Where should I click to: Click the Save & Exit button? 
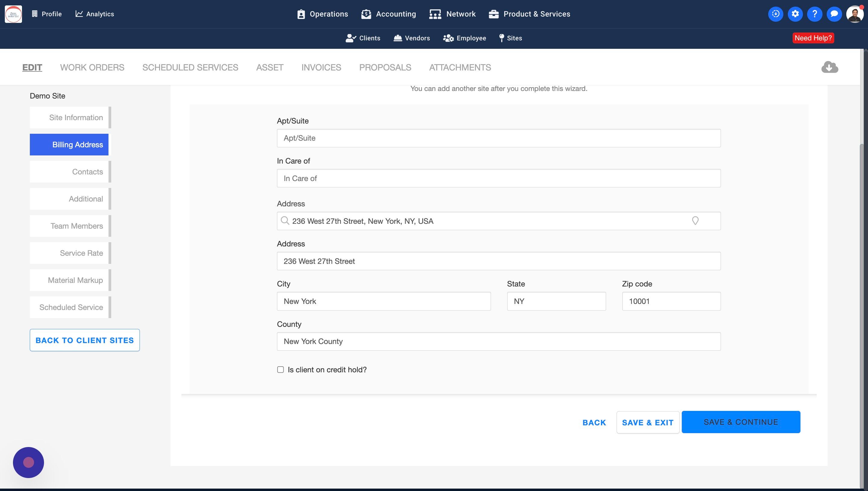[648, 422]
